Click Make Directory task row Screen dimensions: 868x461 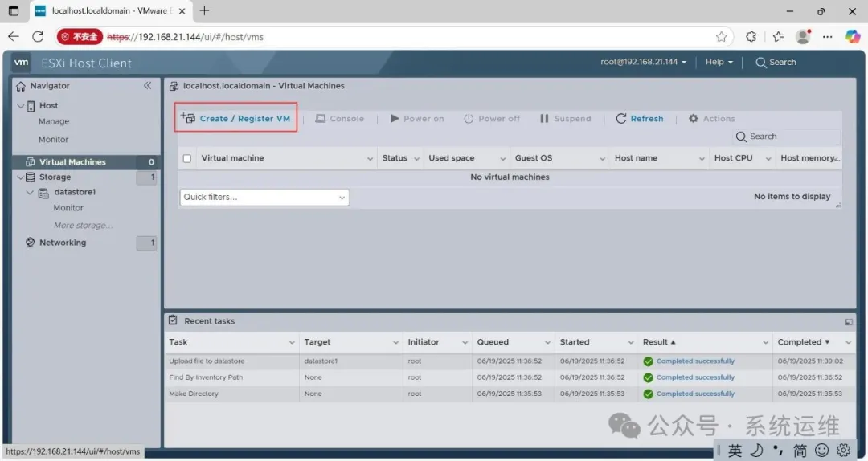click(x=509, y=394)
